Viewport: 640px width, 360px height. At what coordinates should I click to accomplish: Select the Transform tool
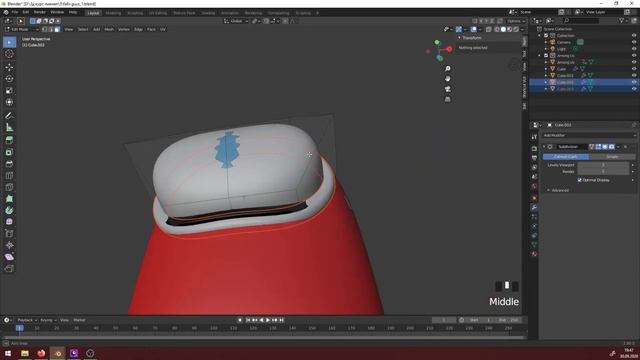(x=9, y=102)
